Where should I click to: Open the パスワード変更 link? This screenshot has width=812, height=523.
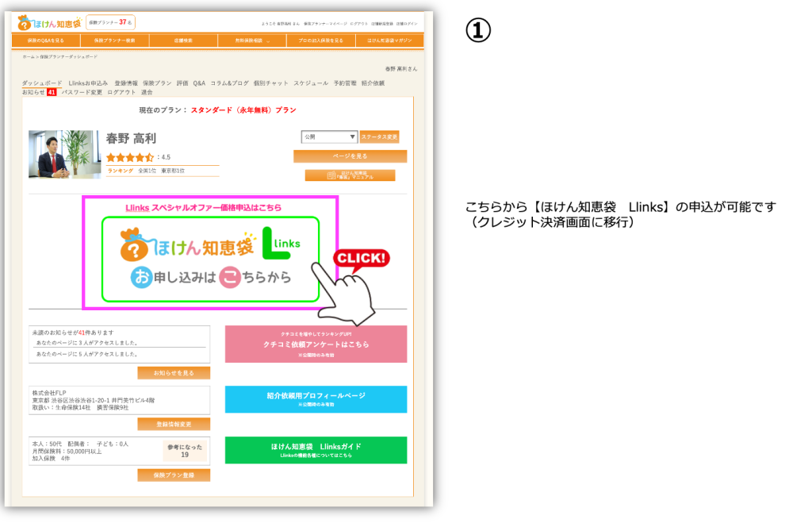click(82, 92)
